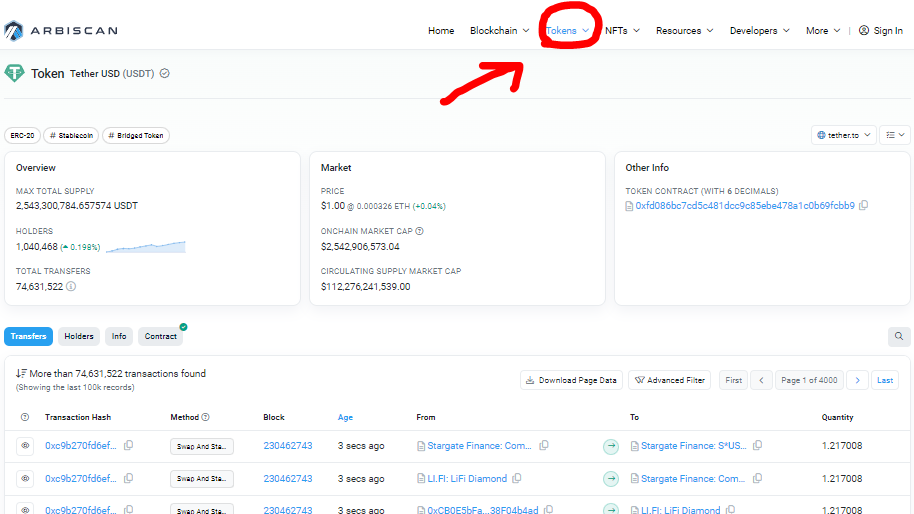Screen dimensions: 914x514
Task: Open block 230462743 link in first row
Action: [x=288, y=446]
